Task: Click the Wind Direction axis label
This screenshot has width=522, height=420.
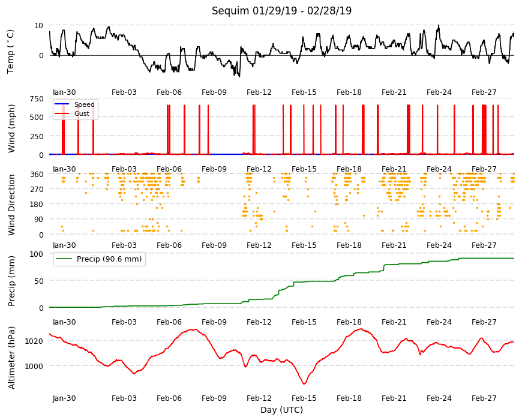Action: (11, 205)
